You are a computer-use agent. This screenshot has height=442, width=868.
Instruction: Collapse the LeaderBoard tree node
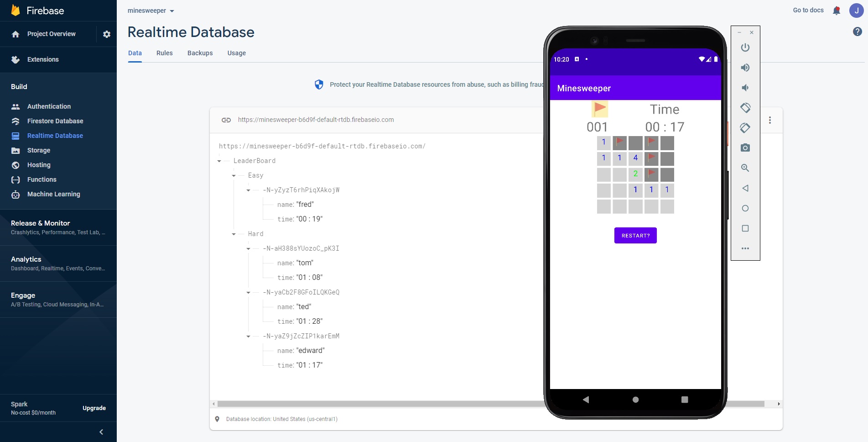click(x=219, y=161)
